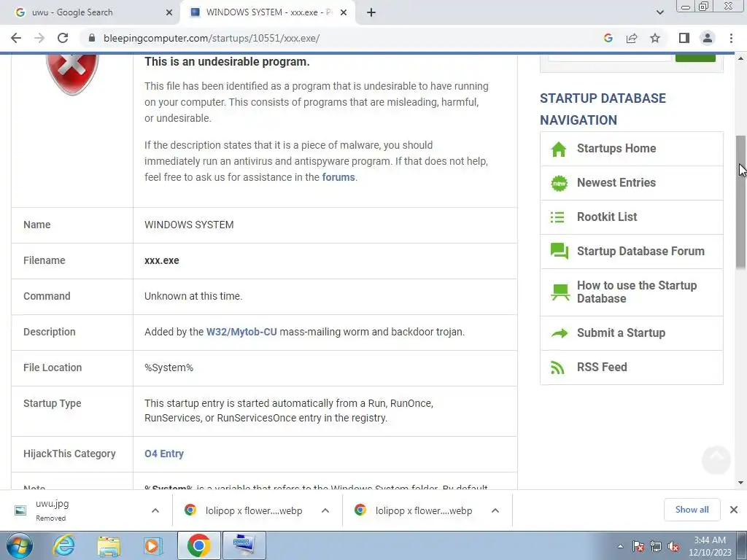Open the Chrome profile avatar
This screenshot has height=560, width=747.
(708, 38)
